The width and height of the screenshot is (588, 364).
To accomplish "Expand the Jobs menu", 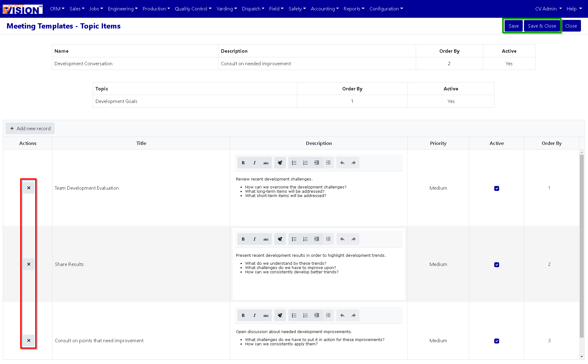I will click(96, 9).
